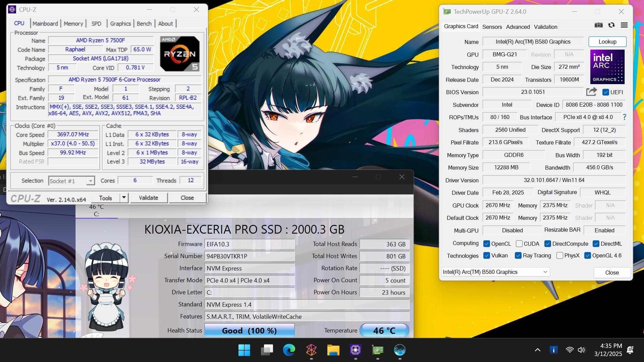Click the Lookup button in GPU-Z
644x362 pixels.
point(607,42)
